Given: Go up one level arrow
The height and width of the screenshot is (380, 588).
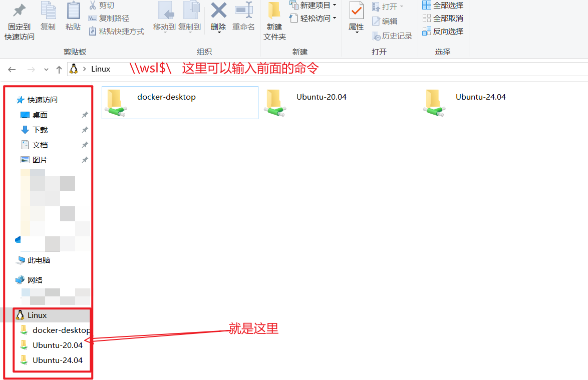Looking at the screenshot, I should (59, 69).
